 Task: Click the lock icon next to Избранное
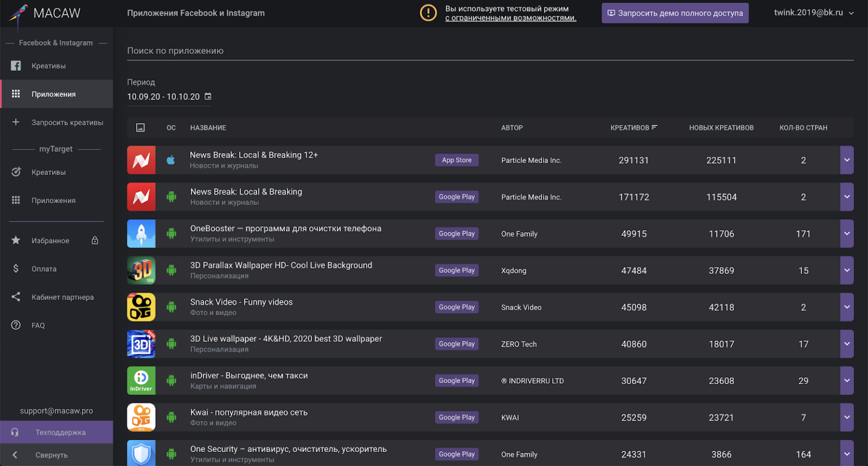point(95,240)
